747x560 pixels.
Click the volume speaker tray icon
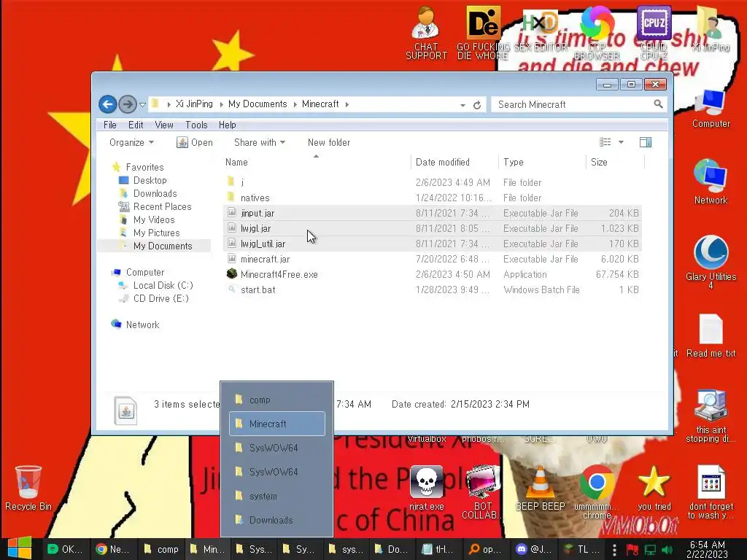667,550
